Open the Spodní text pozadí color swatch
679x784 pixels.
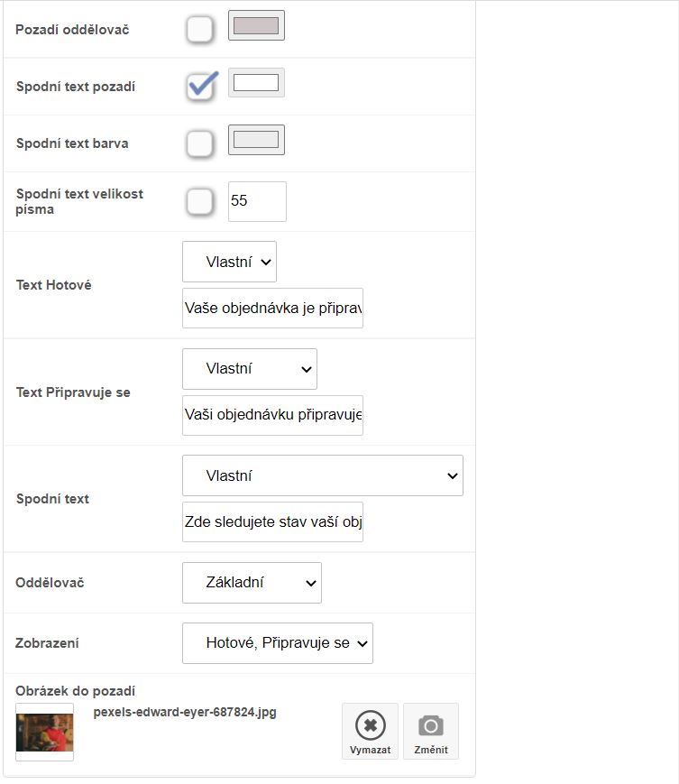(256, 83)
